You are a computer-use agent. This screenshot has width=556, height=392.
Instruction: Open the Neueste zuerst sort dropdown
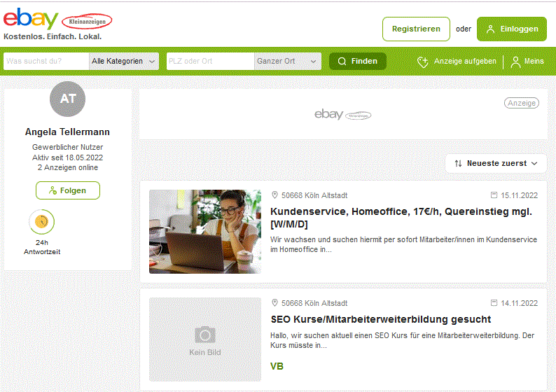coord(496,163)
